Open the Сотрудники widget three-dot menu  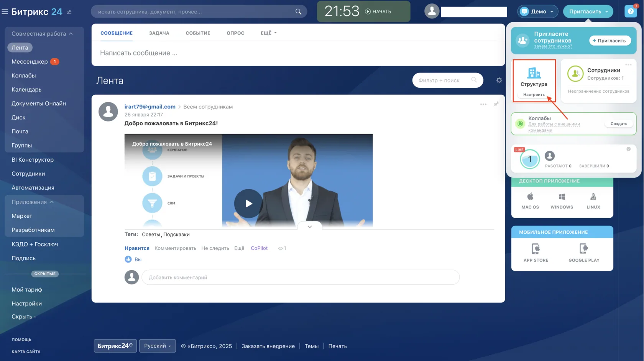628,64
